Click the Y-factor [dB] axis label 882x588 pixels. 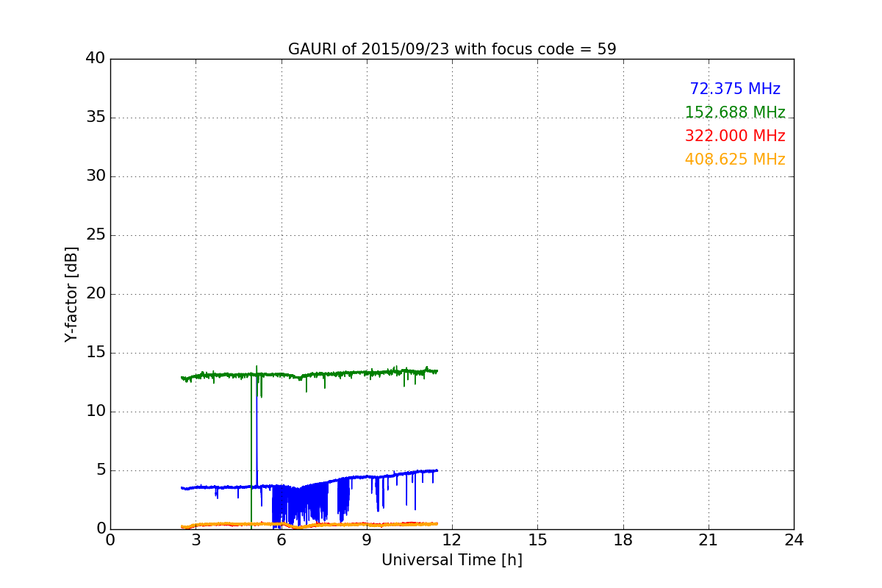71,294
